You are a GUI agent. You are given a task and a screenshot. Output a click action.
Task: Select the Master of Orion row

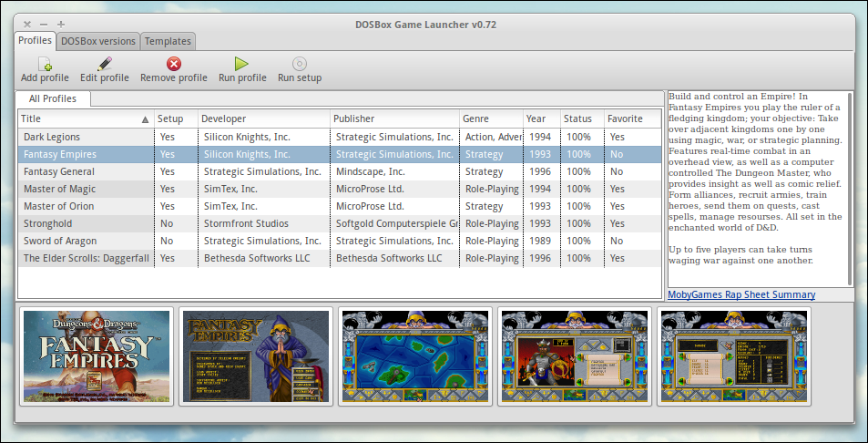point(340,206)
